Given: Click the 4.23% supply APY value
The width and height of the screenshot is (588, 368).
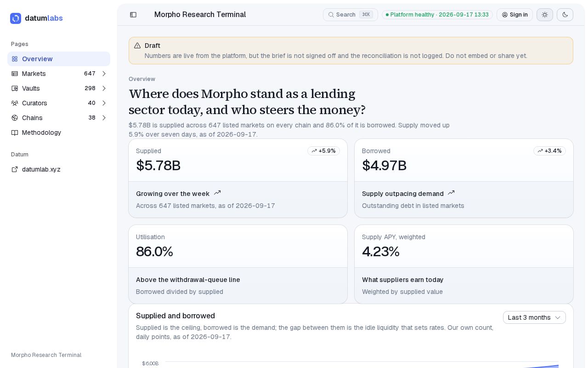Looking at the screenshot, I should 381,252.
